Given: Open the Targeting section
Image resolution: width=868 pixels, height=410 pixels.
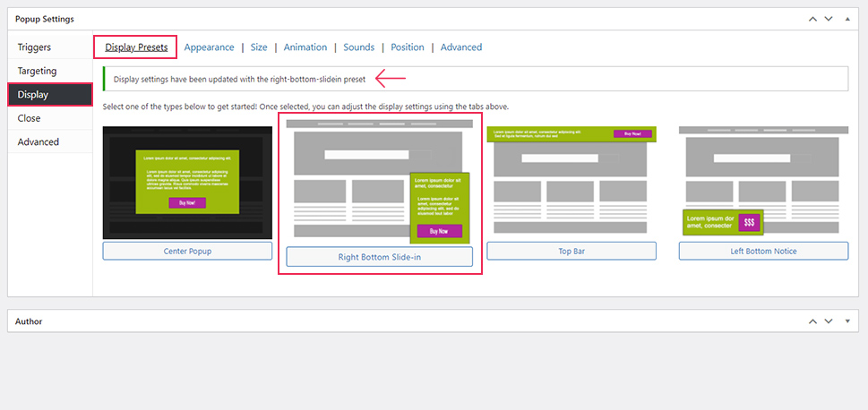Looking at the screenshot, I should tap(37, 71).
